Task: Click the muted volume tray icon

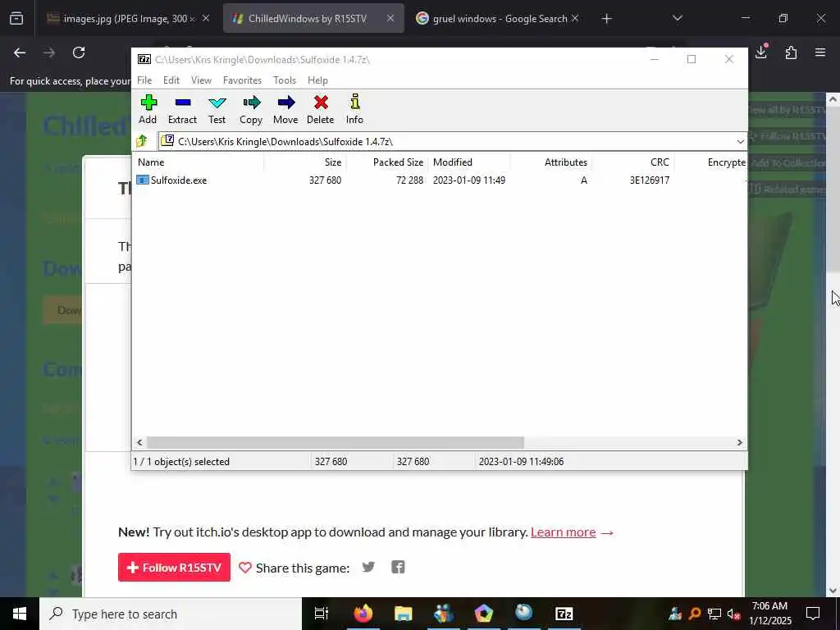Action: pyautogui.click(x=733, y=614)
